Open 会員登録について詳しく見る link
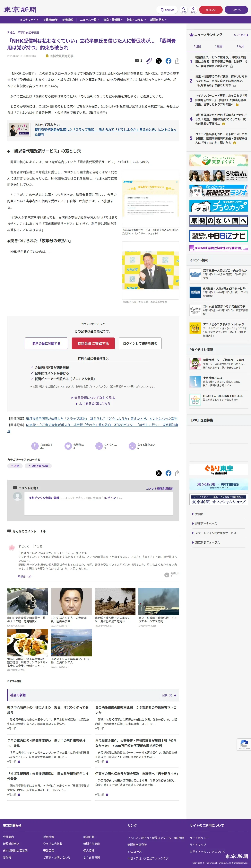The width and height of the screenshot is (251, 868). pyautogui.click(x=93, y=398)
